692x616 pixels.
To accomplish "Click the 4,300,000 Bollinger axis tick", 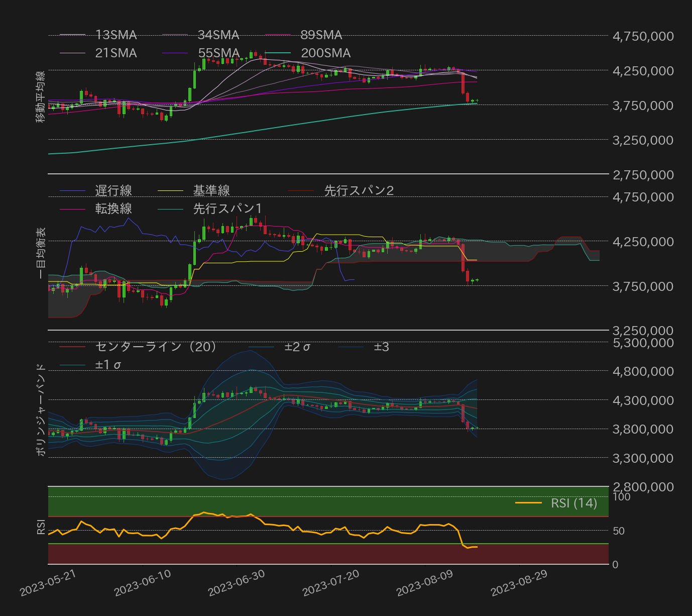I will click(643, 400).
